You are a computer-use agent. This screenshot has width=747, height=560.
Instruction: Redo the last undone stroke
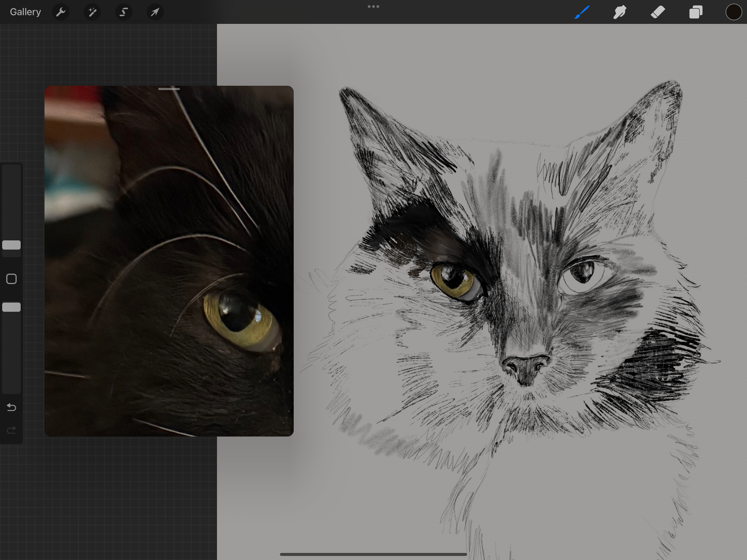coord(11,430)
